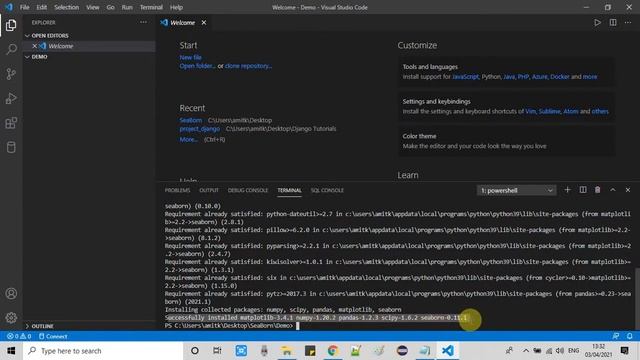The height and width of the screenshot is (360, 640).
Task: Open the SQL database view icon
Action: coord(11,147)
